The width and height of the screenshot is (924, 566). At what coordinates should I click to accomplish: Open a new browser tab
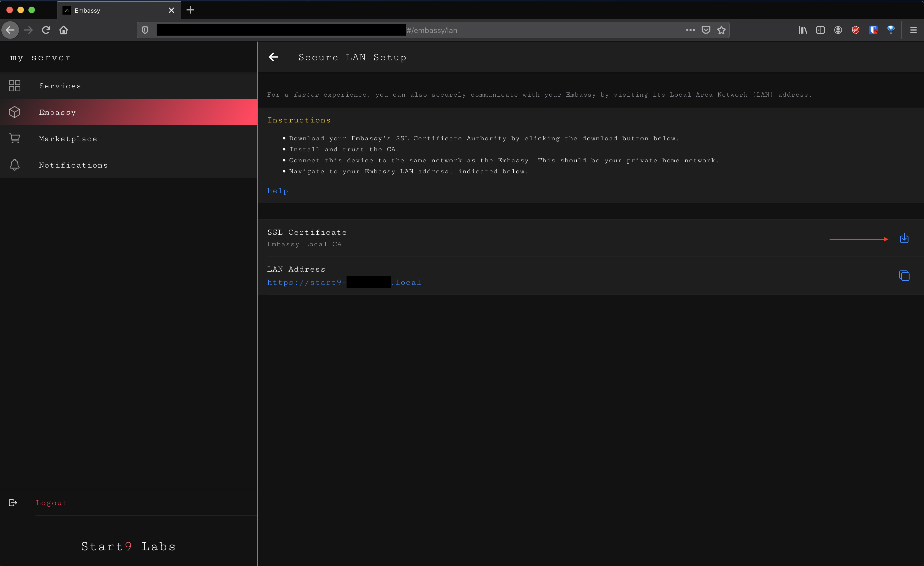click(x=190, y=10)
